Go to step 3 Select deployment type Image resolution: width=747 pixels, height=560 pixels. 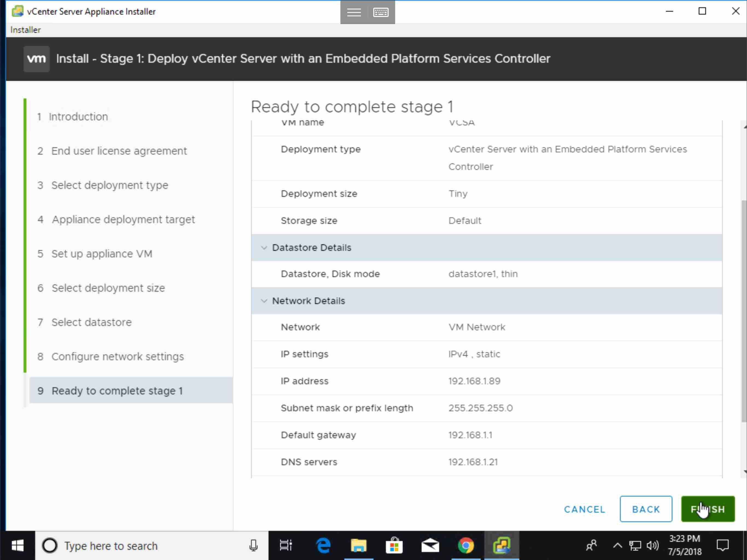[x=103, y=185]
